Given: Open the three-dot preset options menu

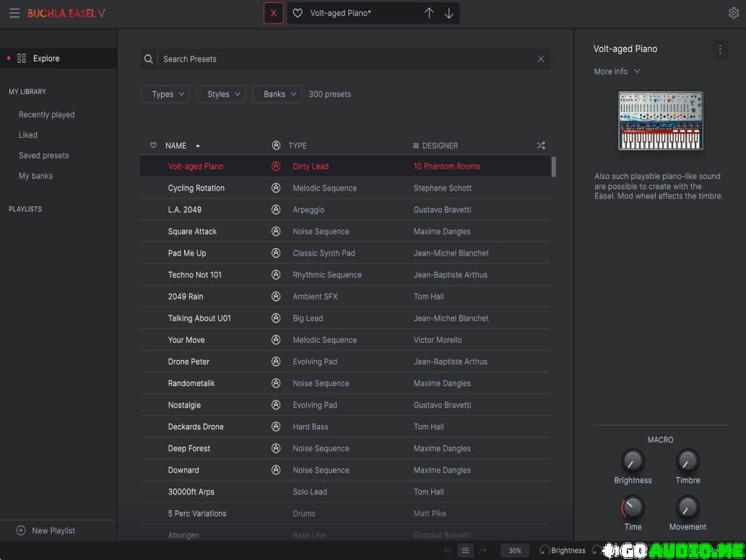Looking at the screenshot, I should coord(720,50).
